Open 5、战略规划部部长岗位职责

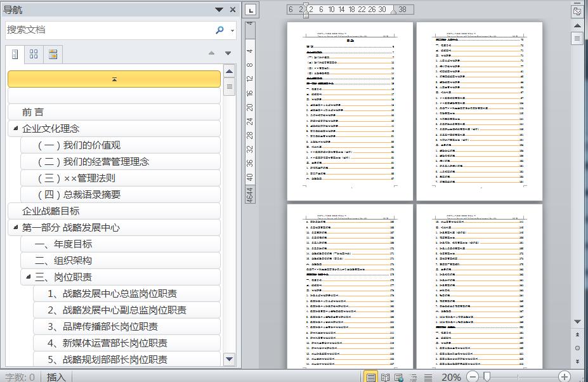tap(127, 359)
